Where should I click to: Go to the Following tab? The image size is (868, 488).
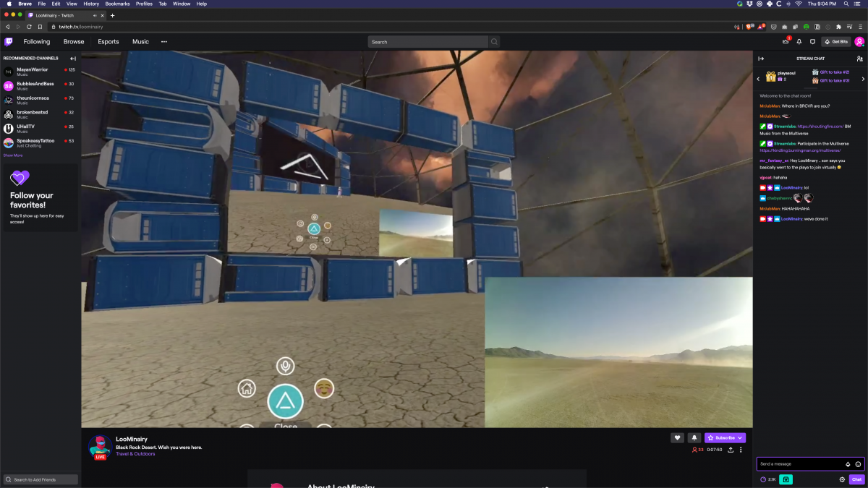click(37, 42)
